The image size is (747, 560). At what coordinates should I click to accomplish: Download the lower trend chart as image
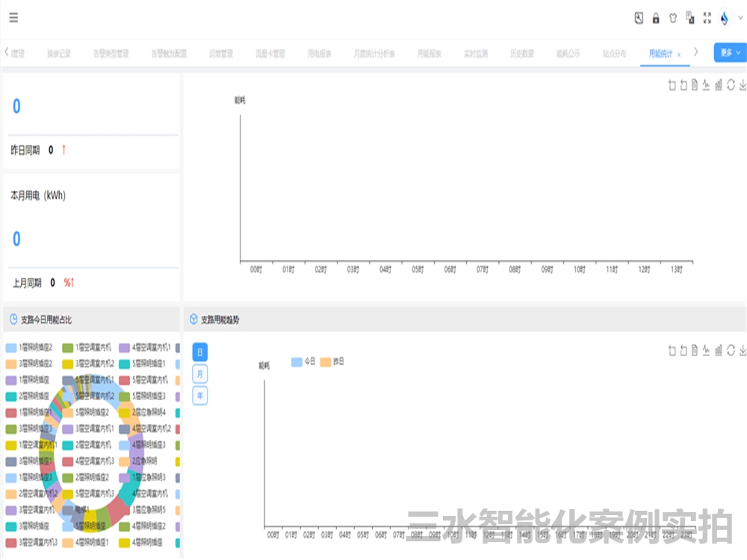click(742, 350)
